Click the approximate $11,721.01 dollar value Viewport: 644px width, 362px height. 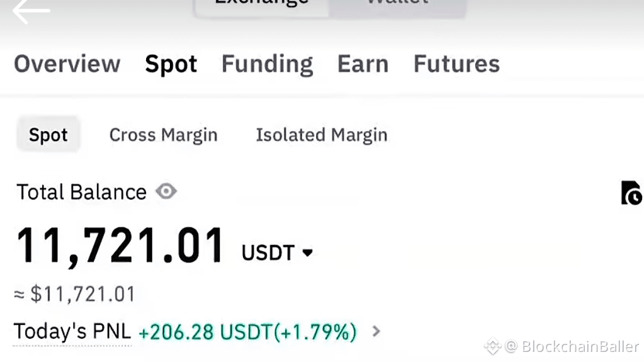[x=74, y=294]
